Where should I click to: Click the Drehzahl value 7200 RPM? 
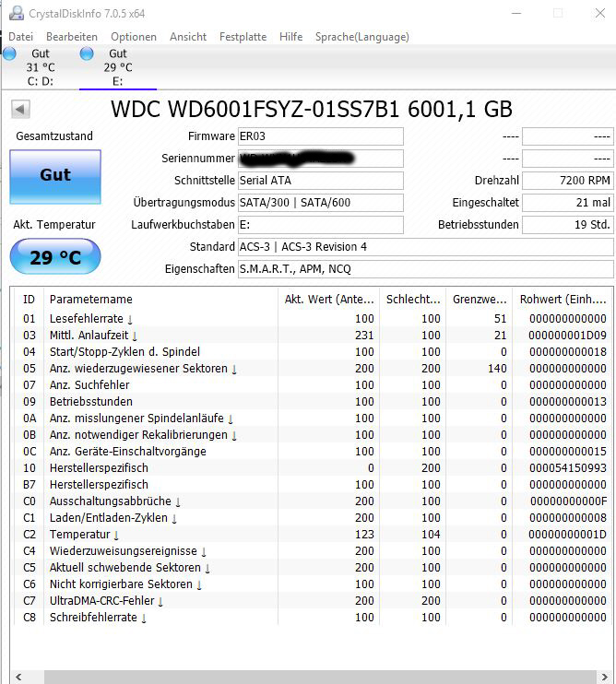pyautogui.click(x=568, y=181)
